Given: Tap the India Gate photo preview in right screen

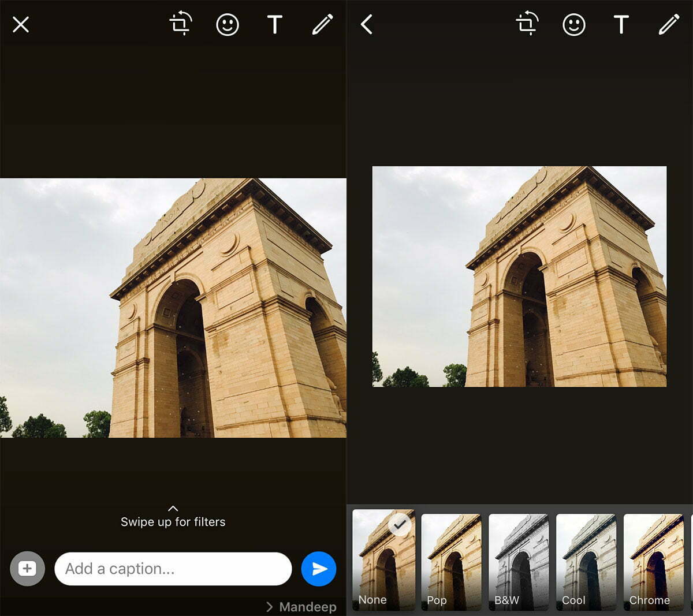Looking at the screenshot, I should point(519,277).
